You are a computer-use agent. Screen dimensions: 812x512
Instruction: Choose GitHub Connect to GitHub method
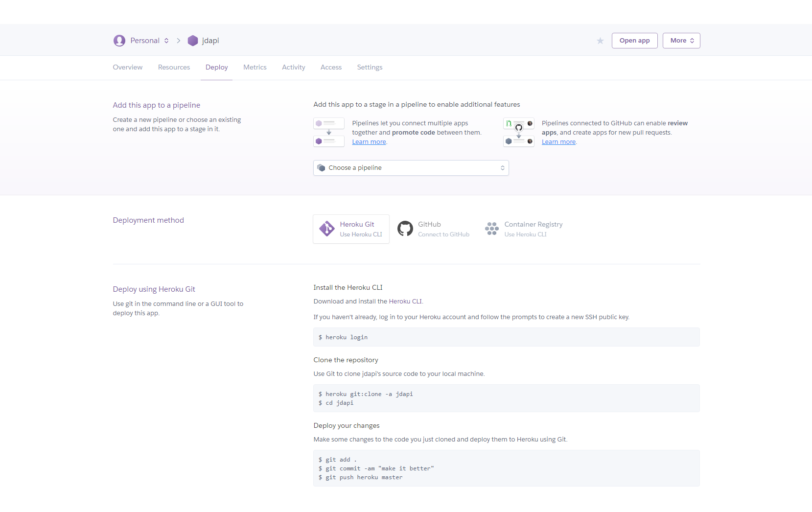pyautogui.click(x=434, y=229)
